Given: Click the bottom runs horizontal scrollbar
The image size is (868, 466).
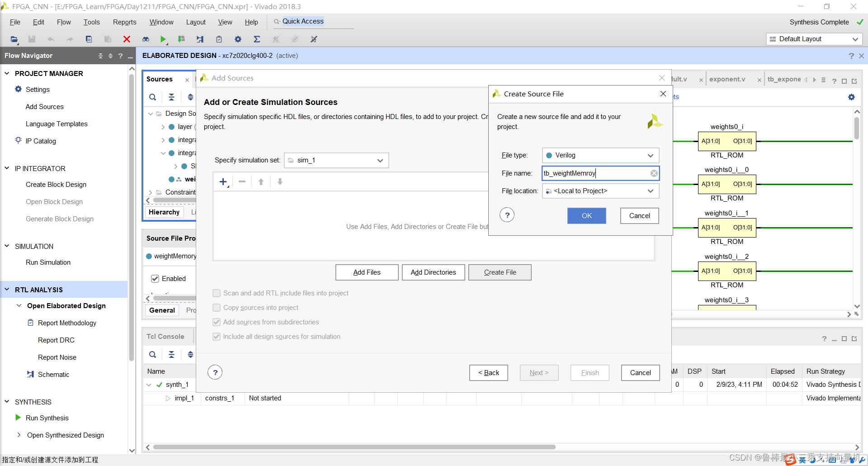Looking at the screenshot, I should [354, 447].
